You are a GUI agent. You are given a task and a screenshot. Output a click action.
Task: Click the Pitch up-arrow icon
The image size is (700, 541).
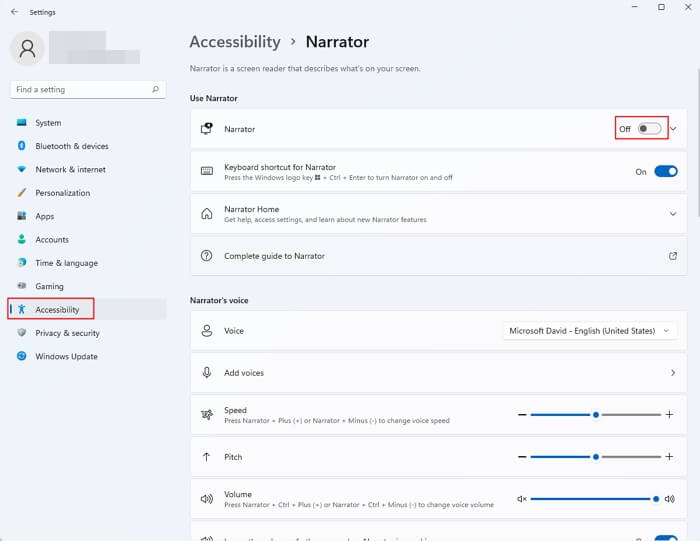click(x=206, y=457)
